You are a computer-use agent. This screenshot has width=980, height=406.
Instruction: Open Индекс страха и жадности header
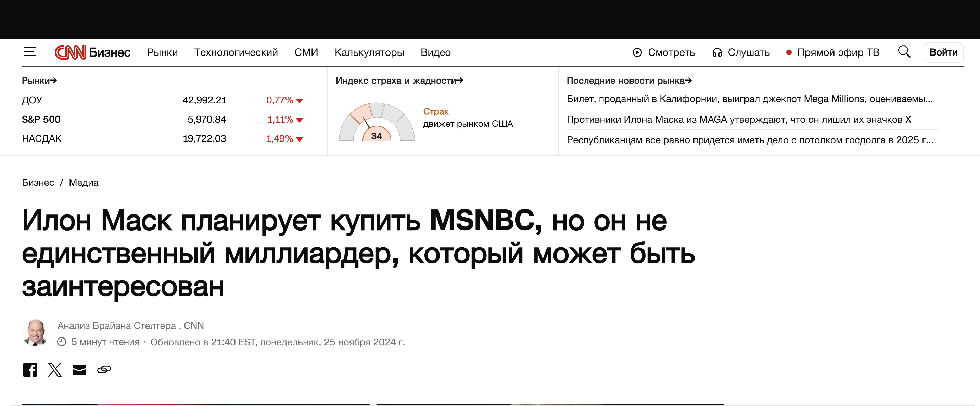[x=399, y=81]
